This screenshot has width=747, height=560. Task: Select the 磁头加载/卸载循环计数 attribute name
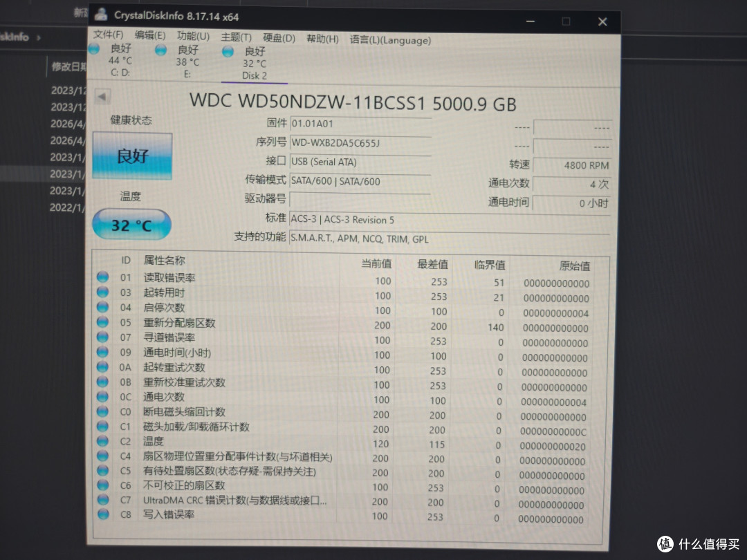196,427
